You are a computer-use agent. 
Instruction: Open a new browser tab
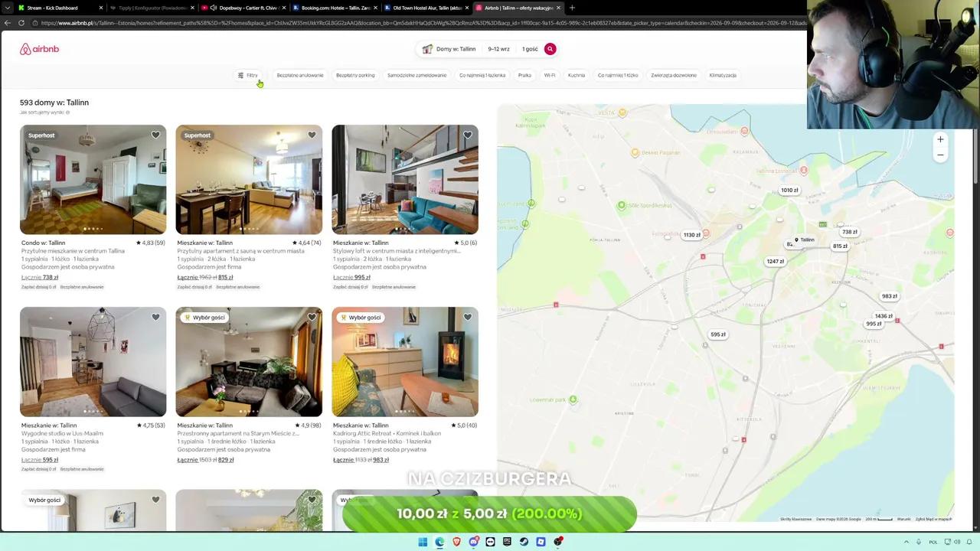click(x=572, y=8)
